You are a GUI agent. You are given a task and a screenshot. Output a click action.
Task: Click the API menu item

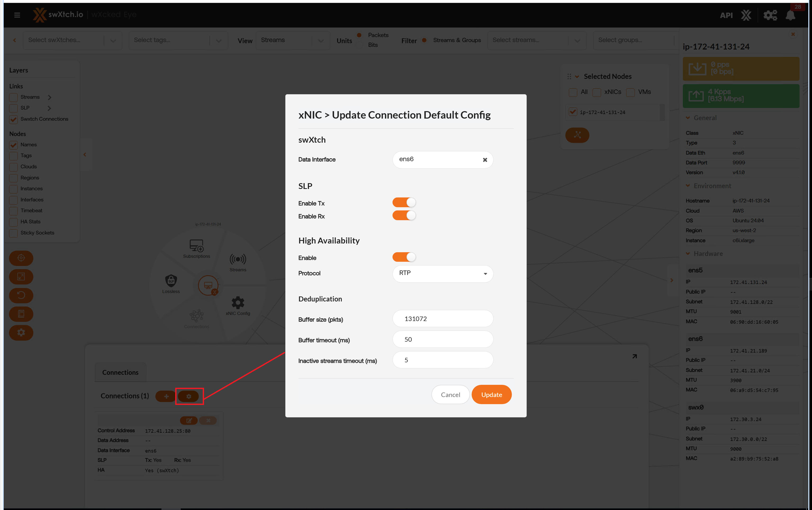click(x=726, y=15)
